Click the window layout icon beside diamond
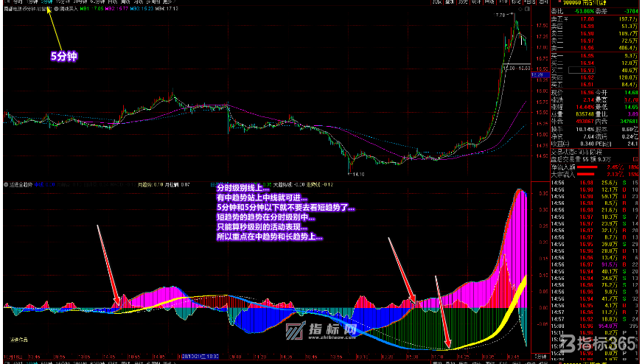 pyautogui.click(x=527, y=9)
